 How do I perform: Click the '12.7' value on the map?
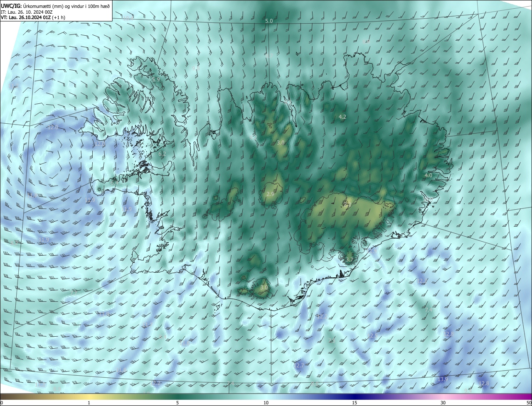(299, 365)
